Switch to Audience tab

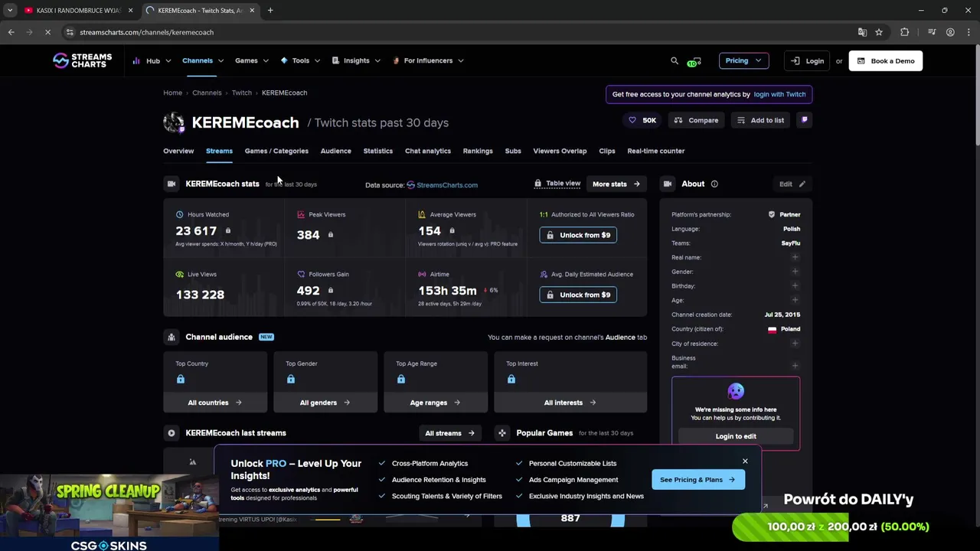[x=335, y=151]
